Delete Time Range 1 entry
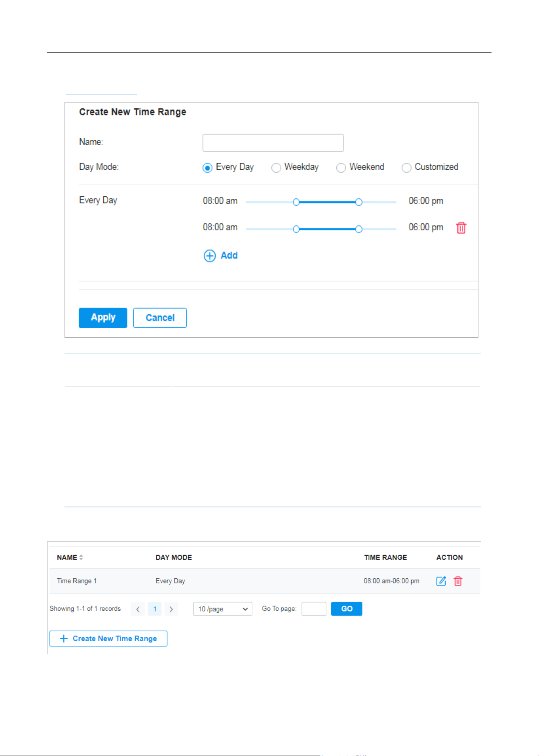This screenshot has height=756, width=539. [458, 581]
